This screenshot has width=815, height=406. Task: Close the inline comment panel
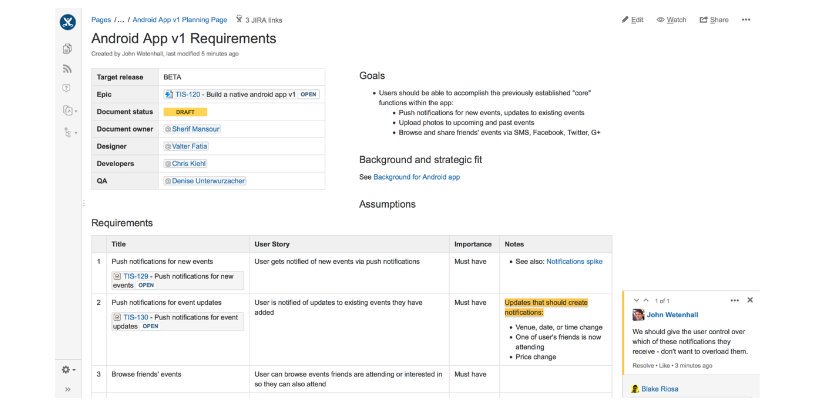(751, 300)
